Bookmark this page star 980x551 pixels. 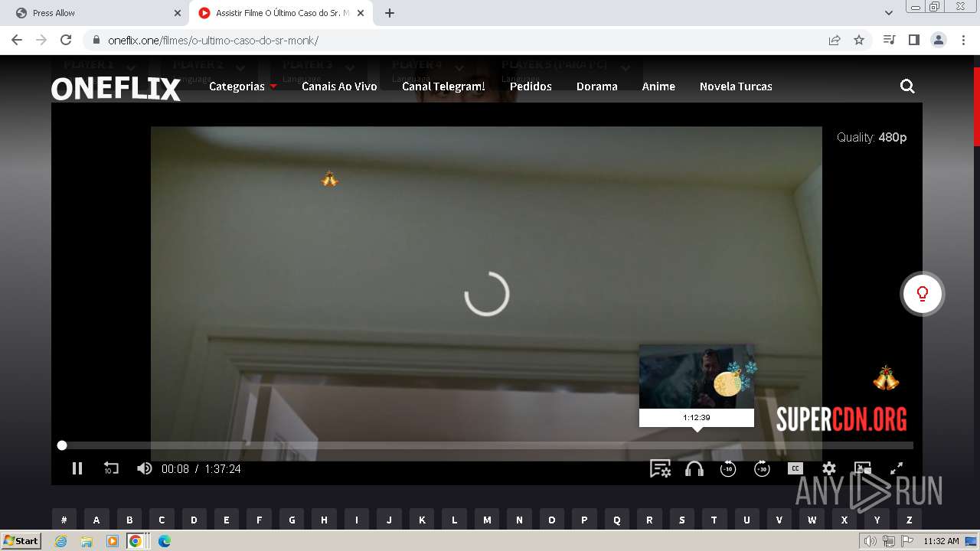[859, 40]
